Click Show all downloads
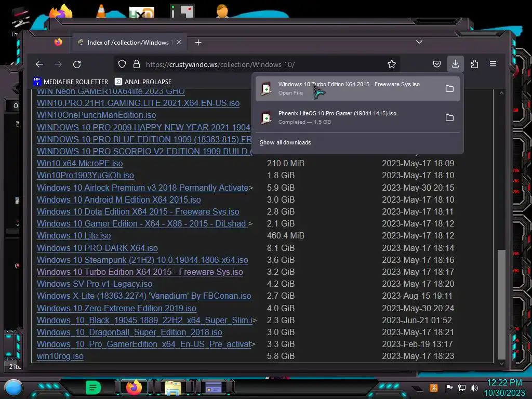The height and width of the screenshot is (399, 532). tap(285, 142)
